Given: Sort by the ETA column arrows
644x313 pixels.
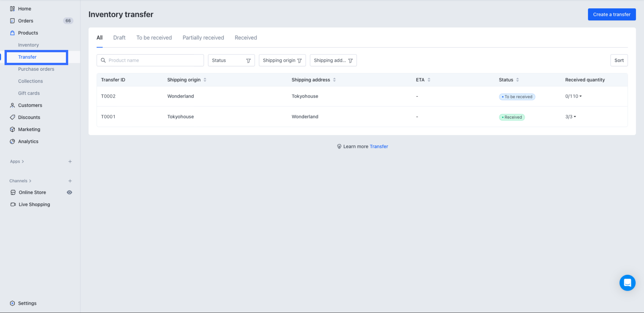Looking at the screenshot, I should coord(429,80).
